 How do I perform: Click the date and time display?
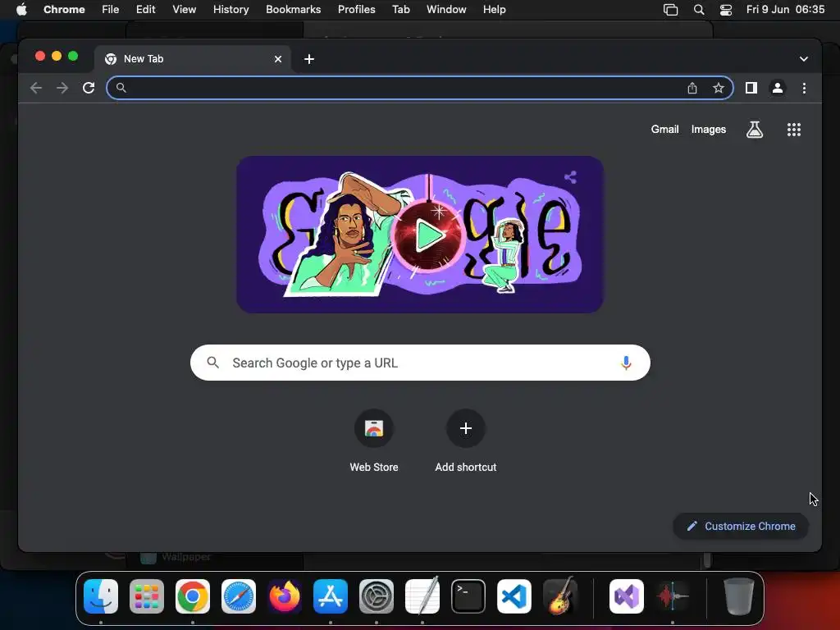tap(785, 10)
